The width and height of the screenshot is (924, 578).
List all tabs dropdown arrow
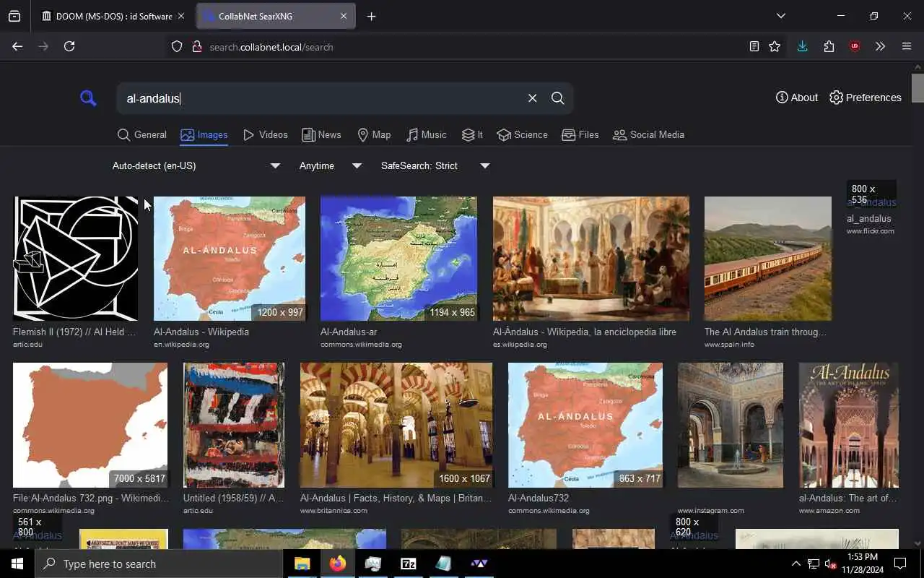click(781, 16)
